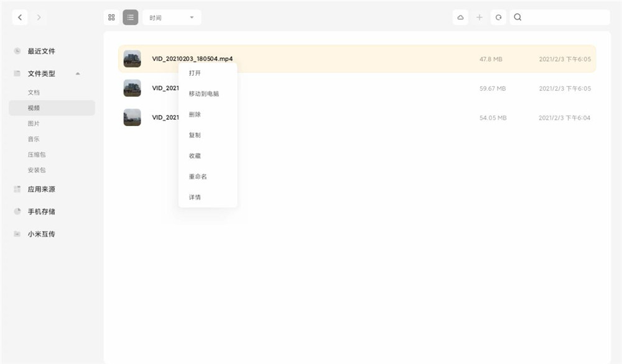Screen dimensions: 622x364
Task: Open 手机存储 from the sidebar
Action: coord(40,211)
